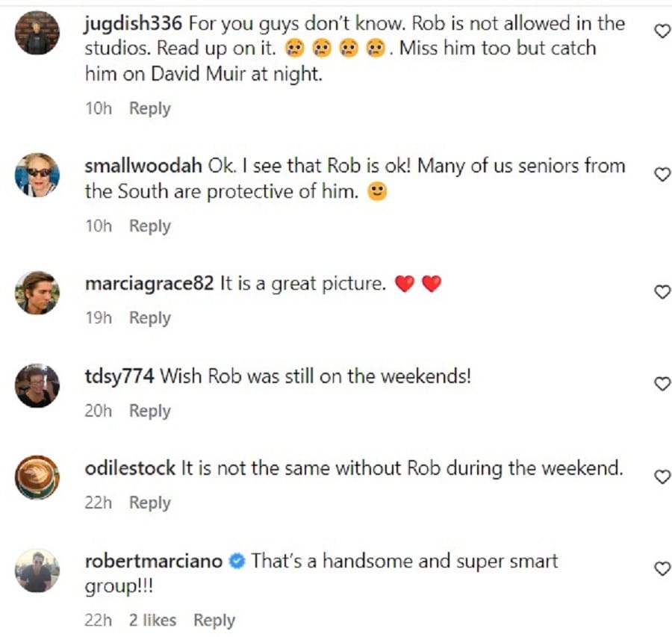This screenshot has width=672, height=637.
Task: Click a red heart emoji in marciagrace82's comment
Action: [x=405, y=282]
